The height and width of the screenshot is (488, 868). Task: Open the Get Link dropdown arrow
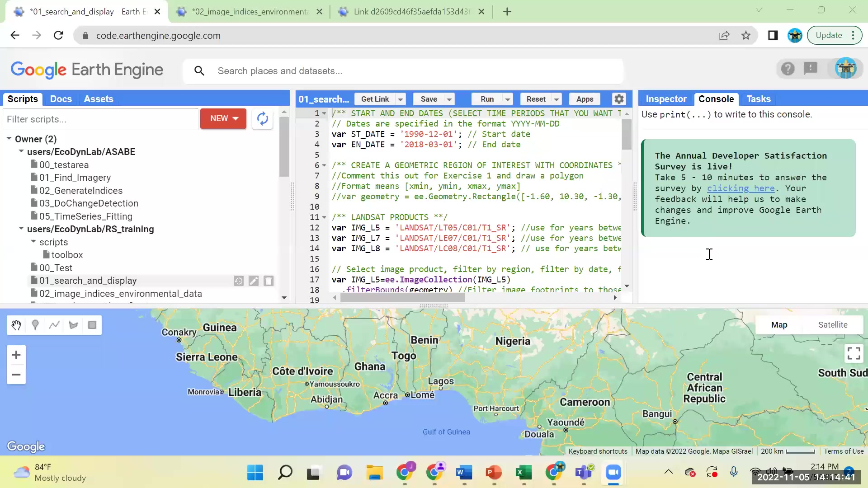pos(401,99)
